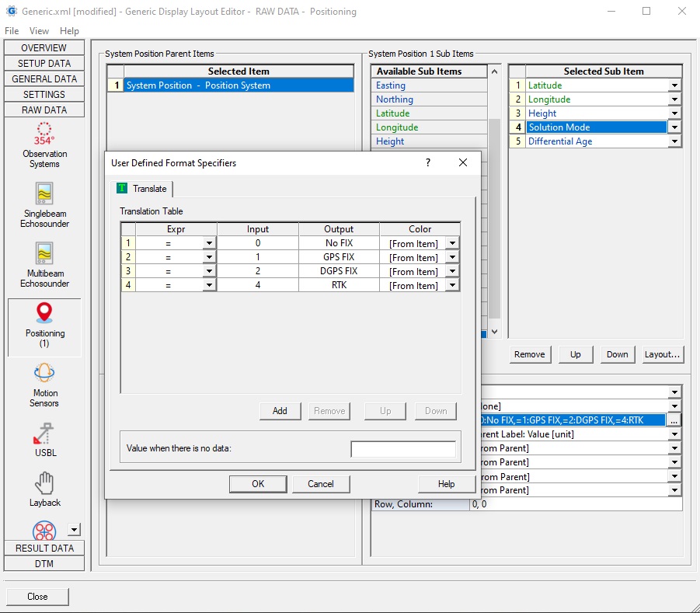Click Add to insert translation row
Screen dimensions: 700x613
[x=280, y=411]
